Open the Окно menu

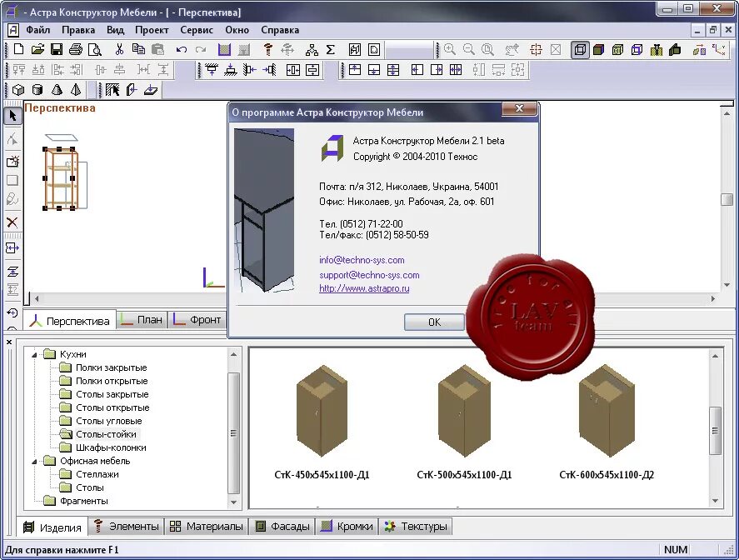237,30
